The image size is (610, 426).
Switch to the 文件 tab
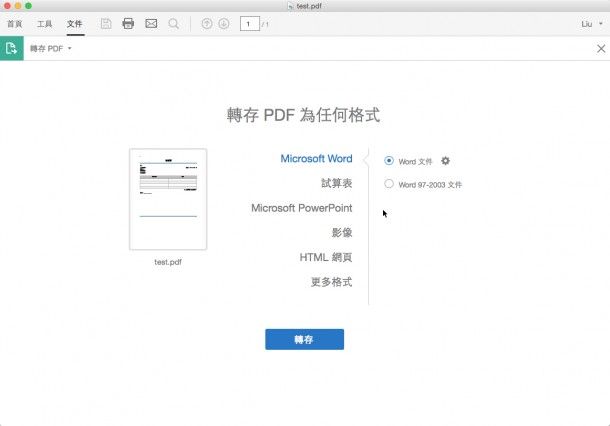[75, 24]
